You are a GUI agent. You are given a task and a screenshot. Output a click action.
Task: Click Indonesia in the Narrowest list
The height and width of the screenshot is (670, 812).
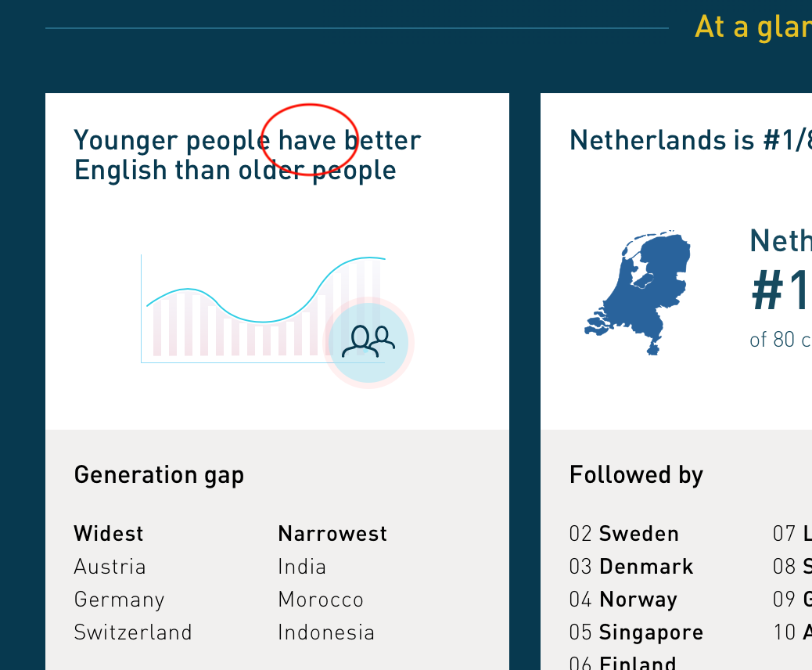coord(326,632)
